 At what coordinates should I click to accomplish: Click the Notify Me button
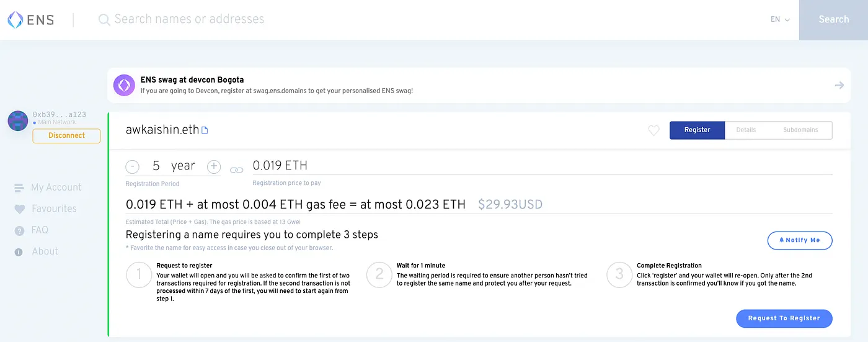pyautogui.click(x=800, y=240)
